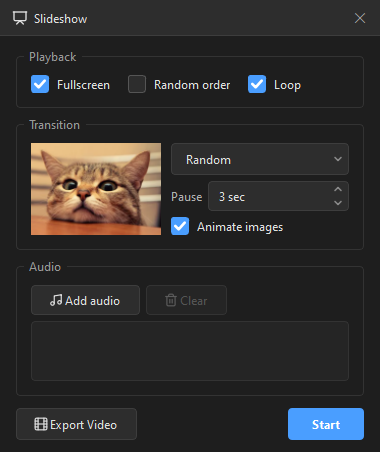This screenshot has width=380, height=452.
Task: Click the empty audio list box
Action: tap(190, 351)
